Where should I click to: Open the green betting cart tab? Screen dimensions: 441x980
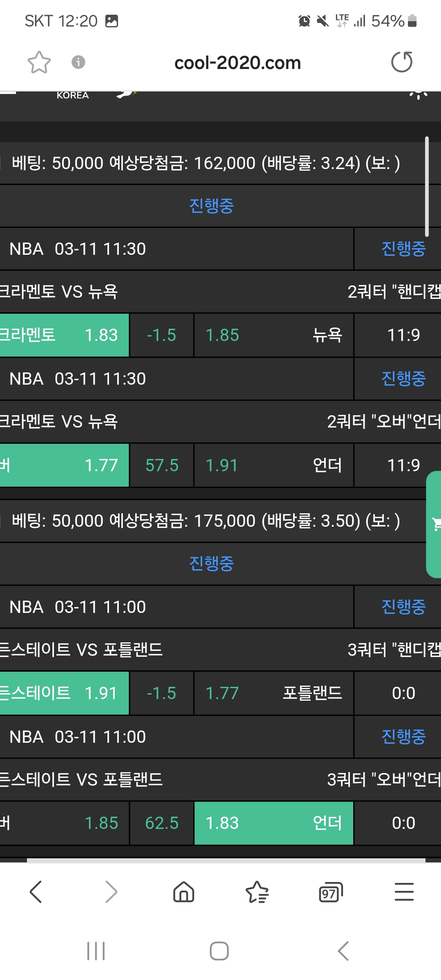434,524
